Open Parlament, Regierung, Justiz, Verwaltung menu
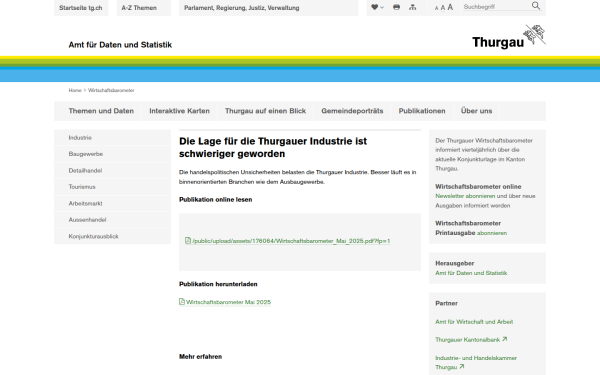Screen dimensions: 600x375 [x=268, y=8]
